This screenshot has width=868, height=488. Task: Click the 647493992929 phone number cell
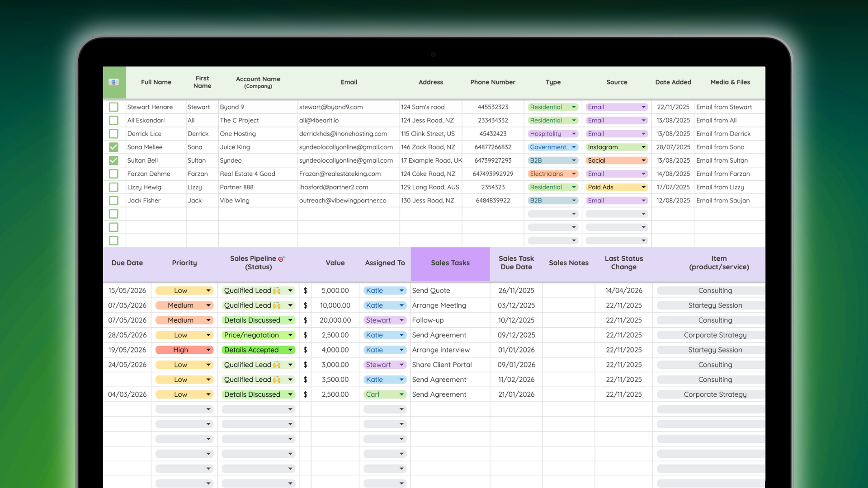[x=493, y=174]
